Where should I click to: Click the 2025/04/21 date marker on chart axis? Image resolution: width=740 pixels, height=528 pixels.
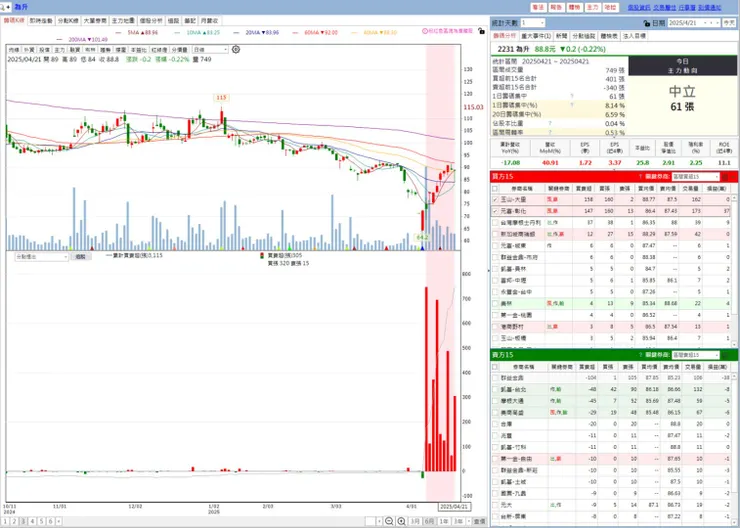coord(453,506)
